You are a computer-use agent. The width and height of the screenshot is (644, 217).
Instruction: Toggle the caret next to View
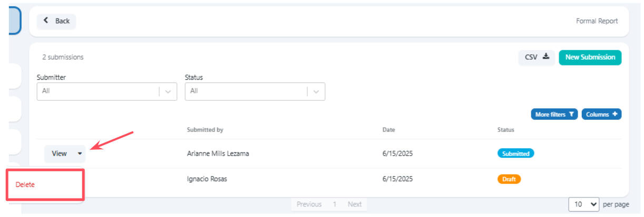(x=80, y=154)
